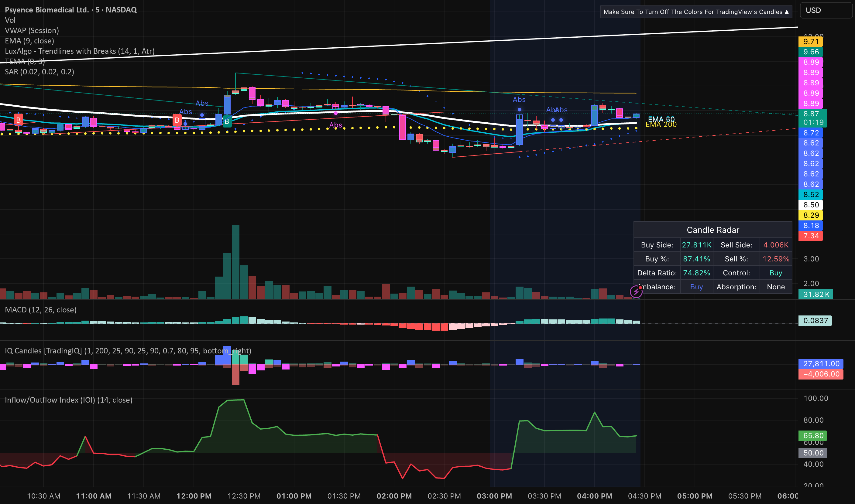Select the SAR (0.02, 0.02, 0.2) legend
This screenshot has width=855, height=504.
(39, 72)
